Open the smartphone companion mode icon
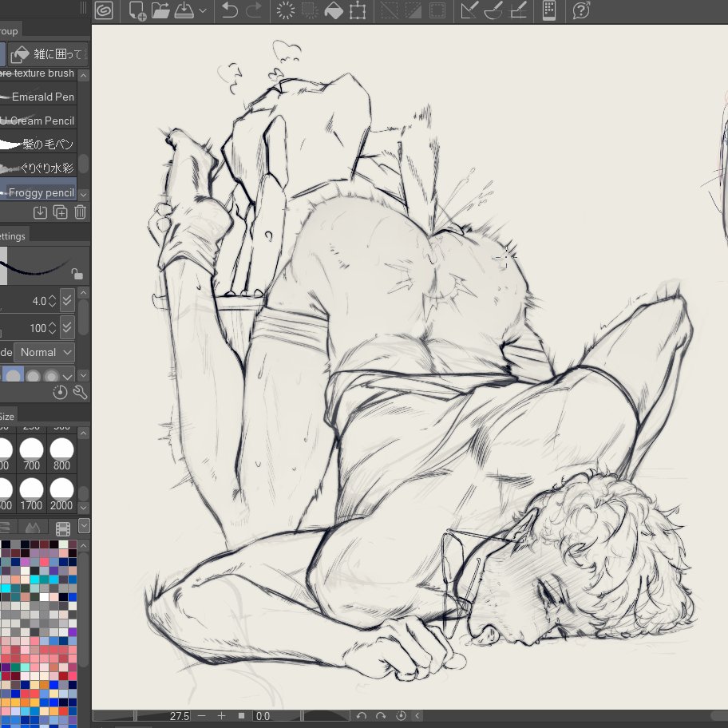Image resolution: width=728 pixels, height=728 pixels. [549, 10]
